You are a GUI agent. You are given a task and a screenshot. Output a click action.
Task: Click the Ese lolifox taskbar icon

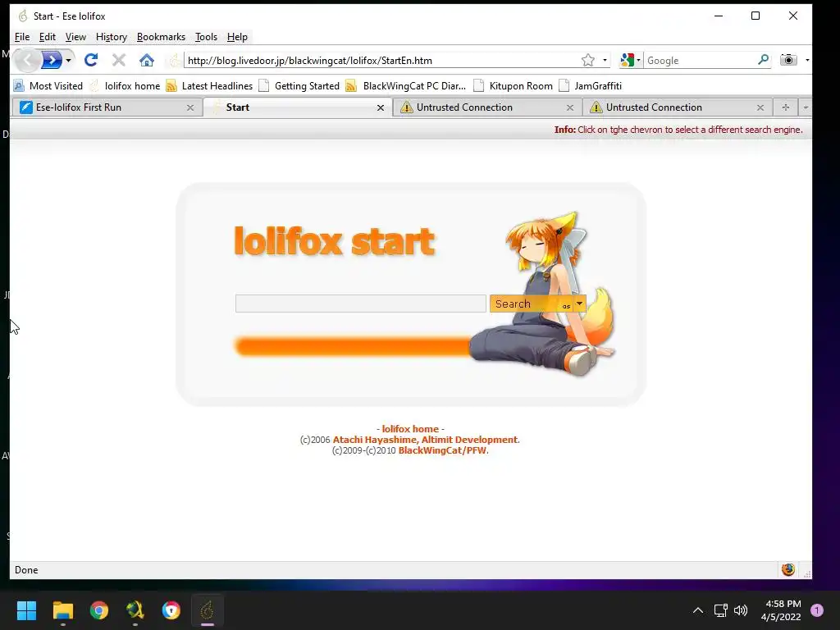[208, 610]
